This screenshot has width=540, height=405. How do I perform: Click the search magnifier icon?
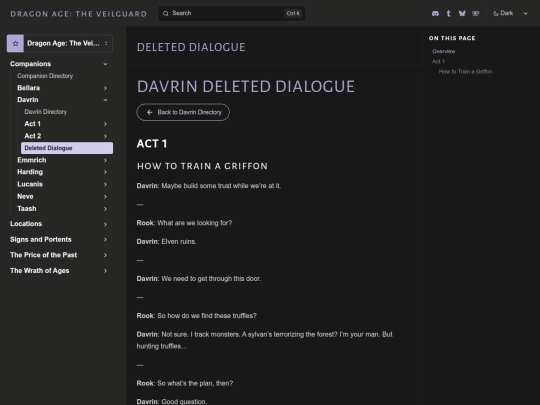coord(166,13)
